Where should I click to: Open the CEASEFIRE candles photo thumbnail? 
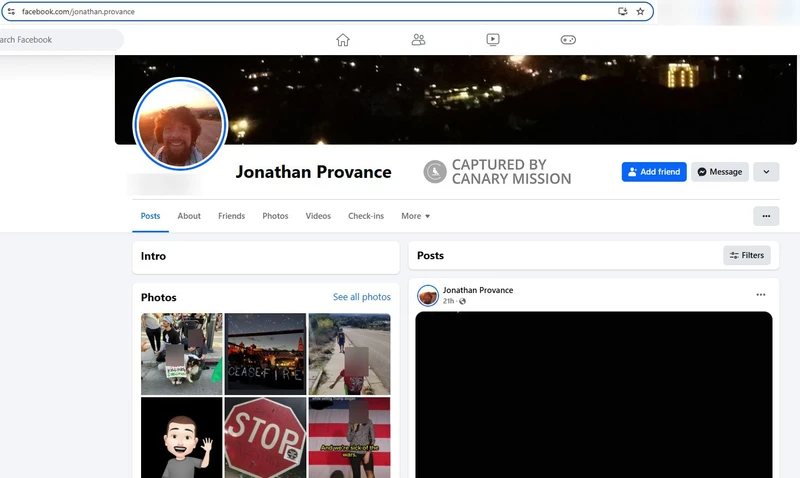pos(265,354)
